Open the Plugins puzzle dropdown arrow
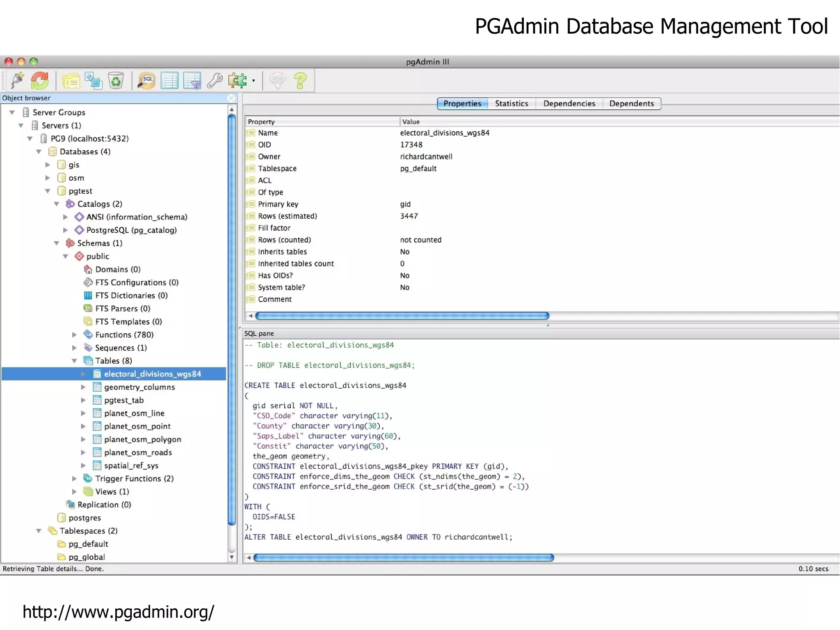 (x=253, y=81)
